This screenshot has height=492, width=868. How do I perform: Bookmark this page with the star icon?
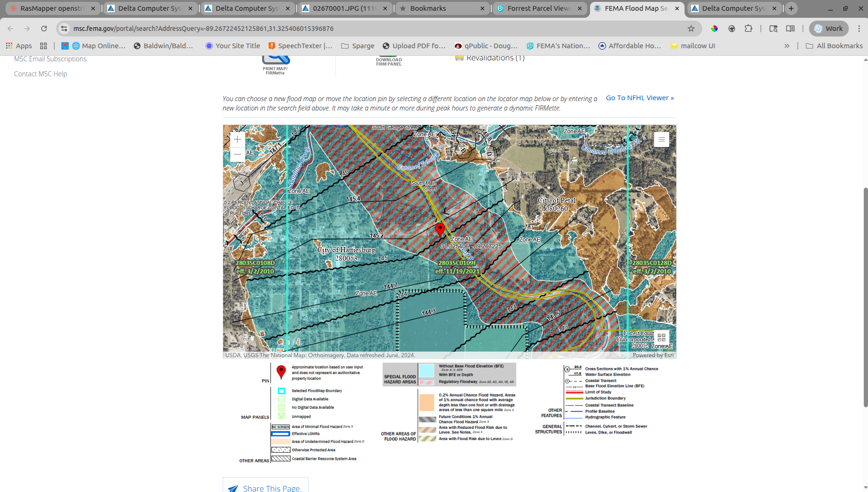coord(691,29)
